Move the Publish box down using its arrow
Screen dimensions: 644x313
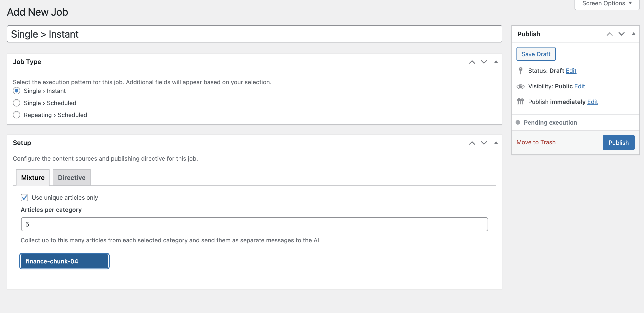[x=622, y=34]
